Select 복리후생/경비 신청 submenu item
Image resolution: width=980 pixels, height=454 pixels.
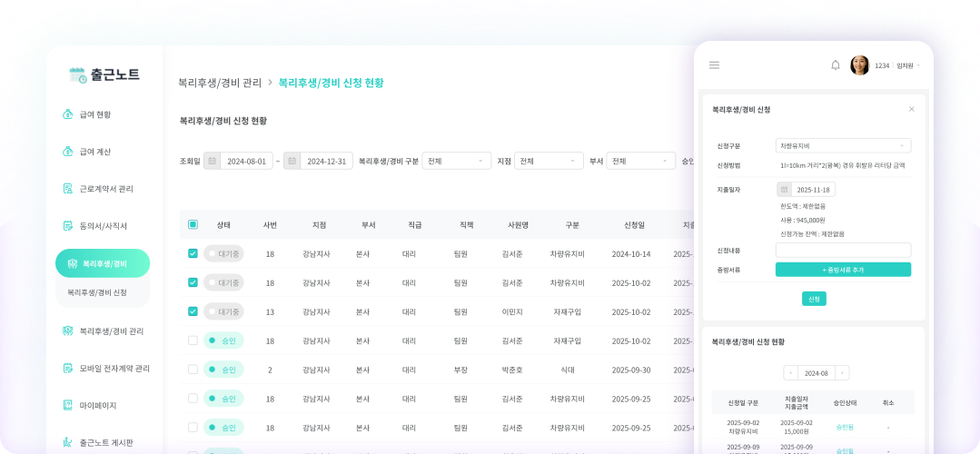click(97, 293)
